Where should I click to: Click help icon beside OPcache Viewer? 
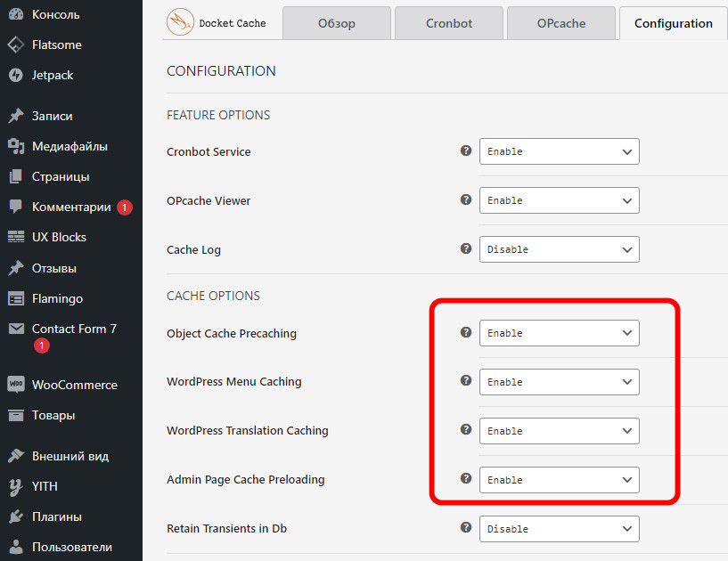(x=465, y=200)
